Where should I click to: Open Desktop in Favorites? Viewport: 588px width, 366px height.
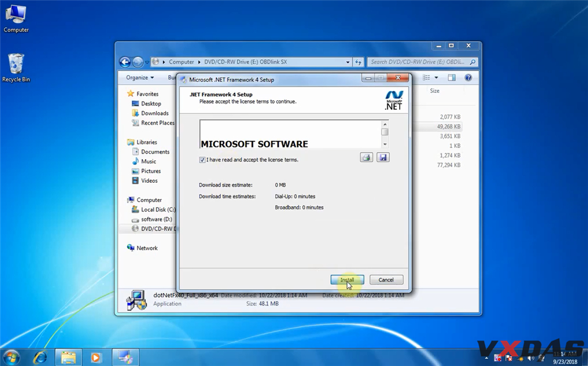[x=151, y=104]
